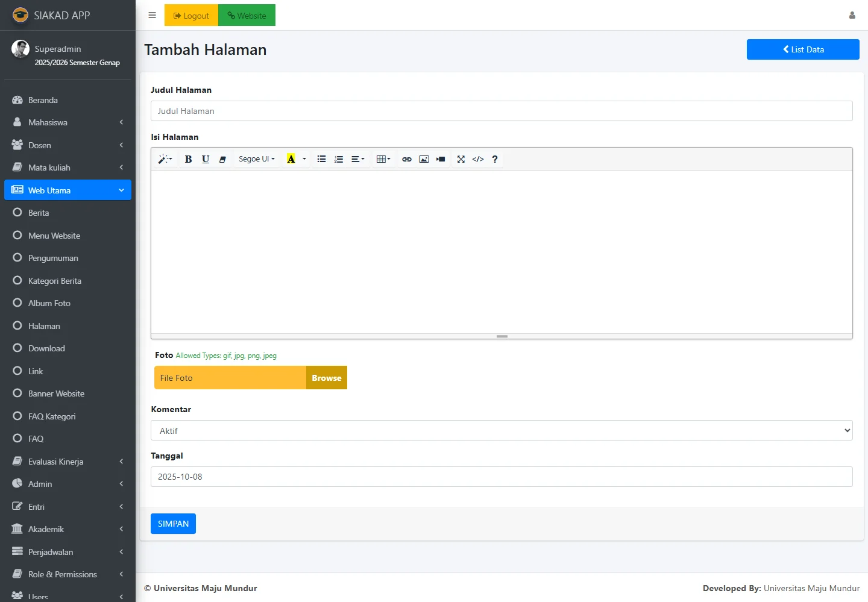
Task: Open editor help with question mark icon
Action: [x=495, y=159]
